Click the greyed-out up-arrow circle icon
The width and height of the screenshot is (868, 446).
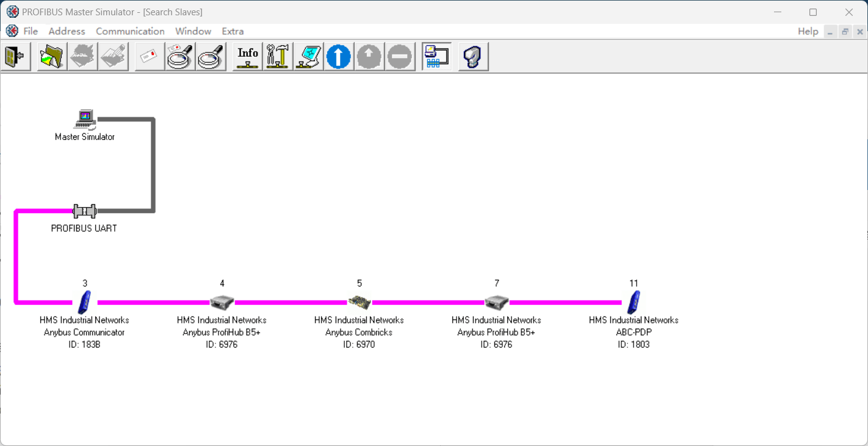[x=369, y=57]
